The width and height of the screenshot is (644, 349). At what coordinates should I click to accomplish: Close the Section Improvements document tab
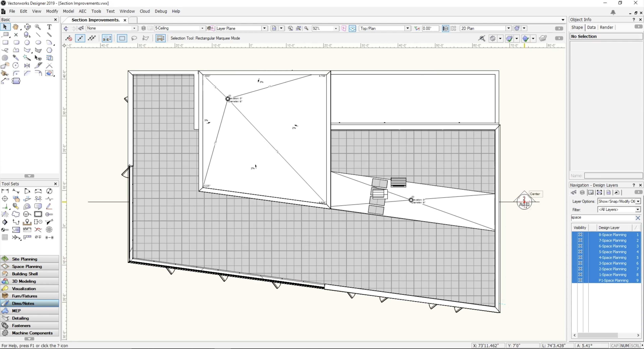click(125, 20)
